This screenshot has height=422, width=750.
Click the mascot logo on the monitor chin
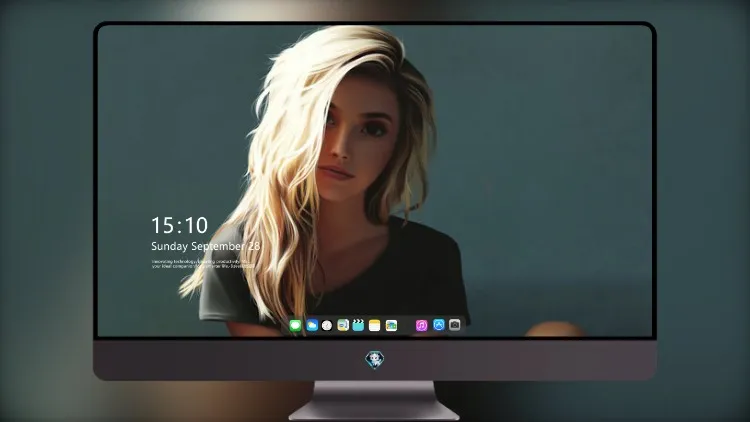375,360
